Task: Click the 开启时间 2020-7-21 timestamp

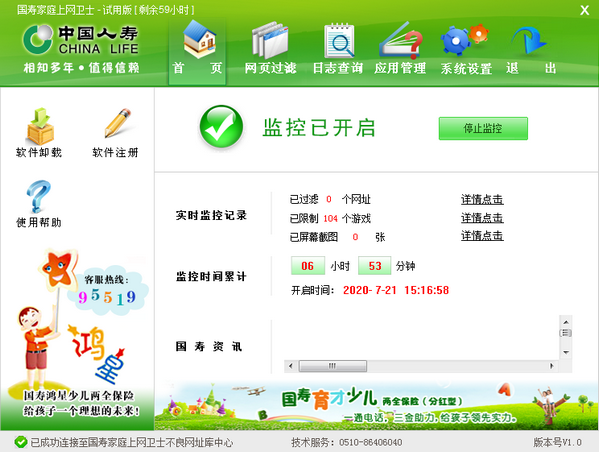Action: [396, 290]
